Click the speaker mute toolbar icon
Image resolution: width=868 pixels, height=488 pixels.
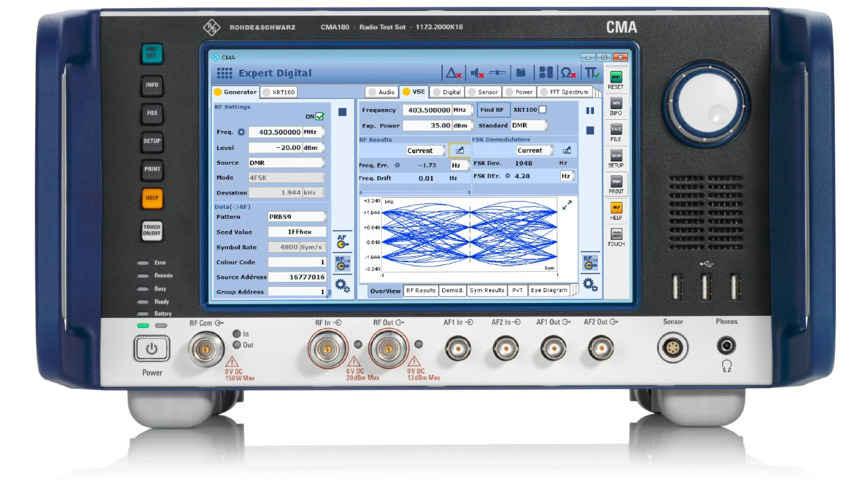tap(475, 73)
